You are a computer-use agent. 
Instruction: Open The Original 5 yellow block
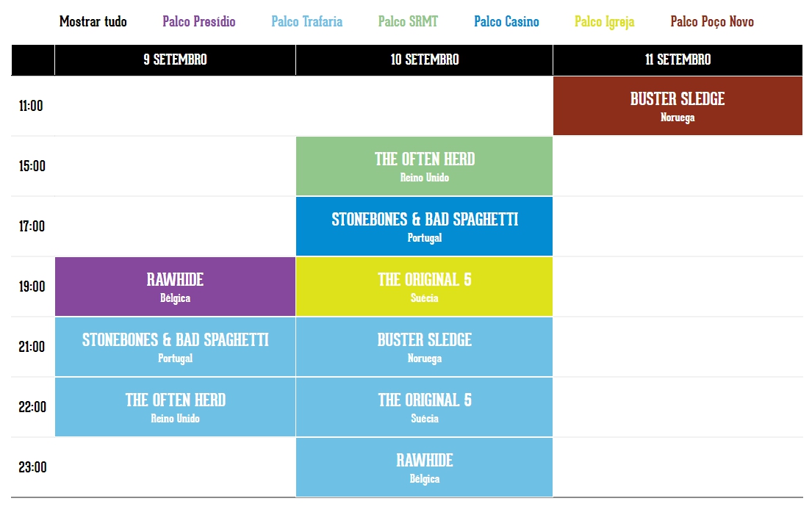tap(424, 287)
